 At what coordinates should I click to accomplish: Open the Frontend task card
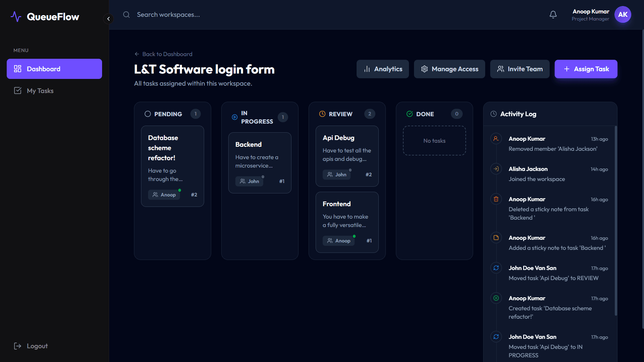coord(347,222)
